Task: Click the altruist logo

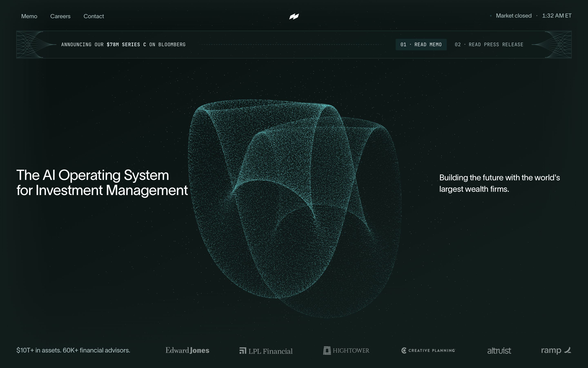Action: [499, 350]
